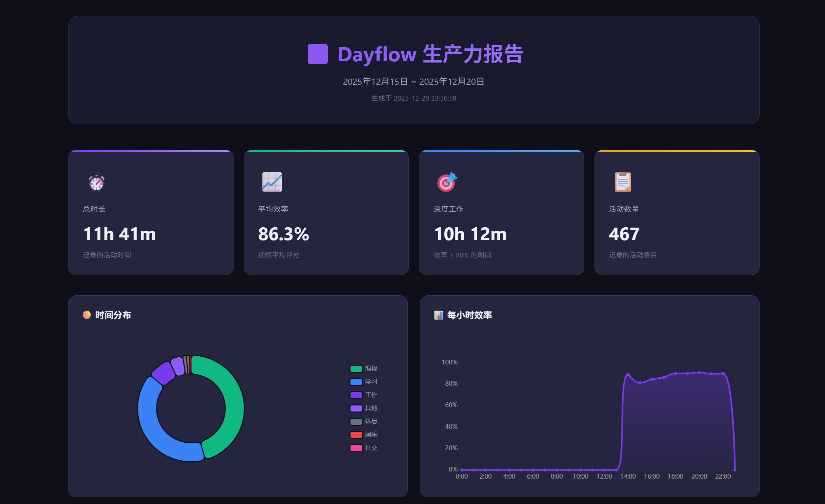Select the blue 学习 donut segment
This screenshot has width=825, height=504.
click(153, 427)
